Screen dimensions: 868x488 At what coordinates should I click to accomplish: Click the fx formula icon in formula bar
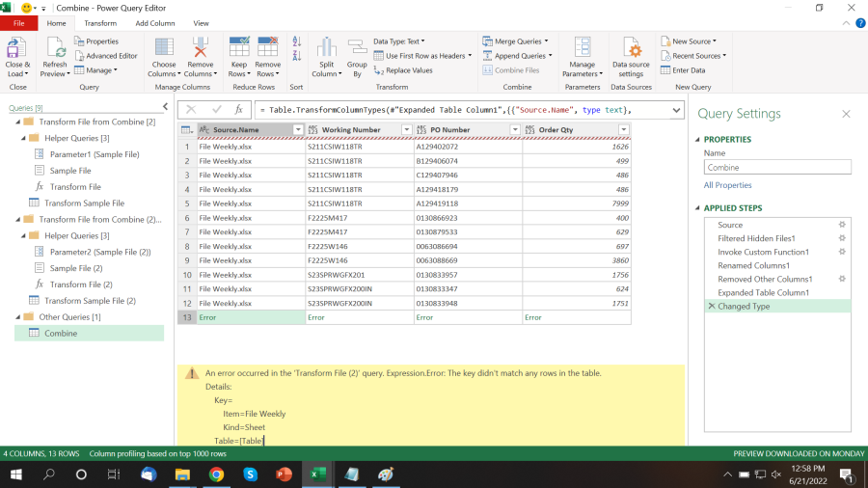[x=238, y=110]
